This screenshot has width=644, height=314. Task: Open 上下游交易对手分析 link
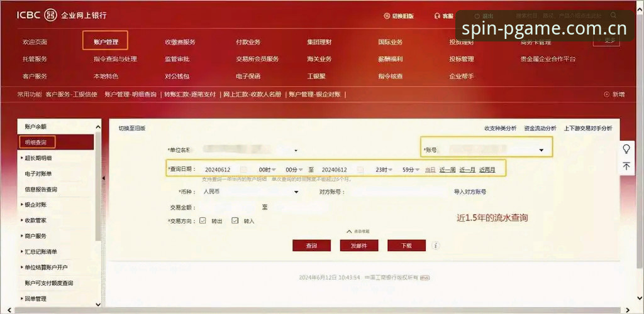(588, 128)
